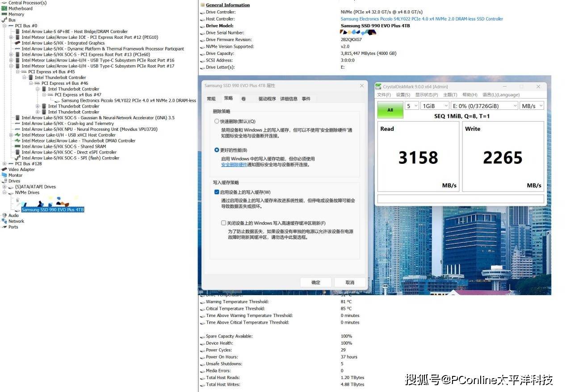Image resolution: width=566 pixels, height=392 pixels.
Task: Collapse the PCI Bus #0 tree node
Action: click(4, 26)
